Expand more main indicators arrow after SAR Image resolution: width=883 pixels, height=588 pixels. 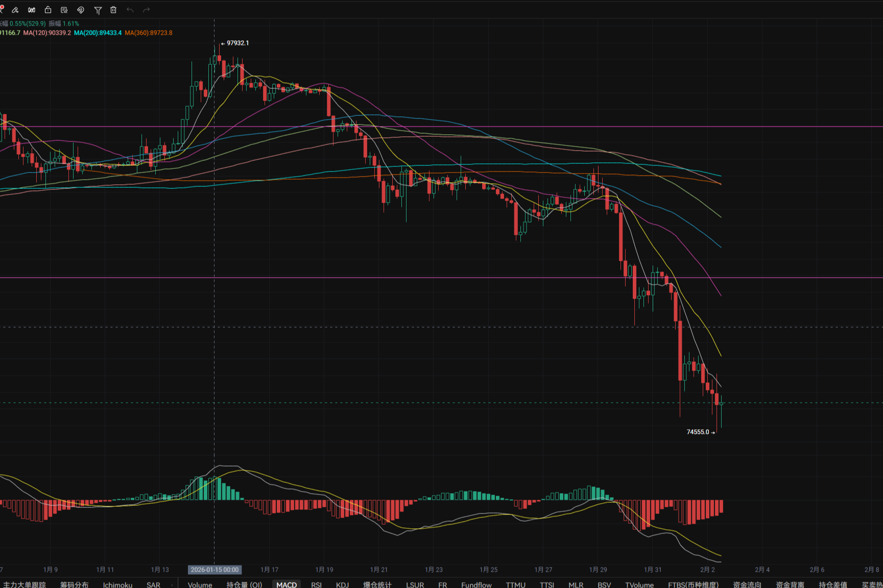point(172,584)
